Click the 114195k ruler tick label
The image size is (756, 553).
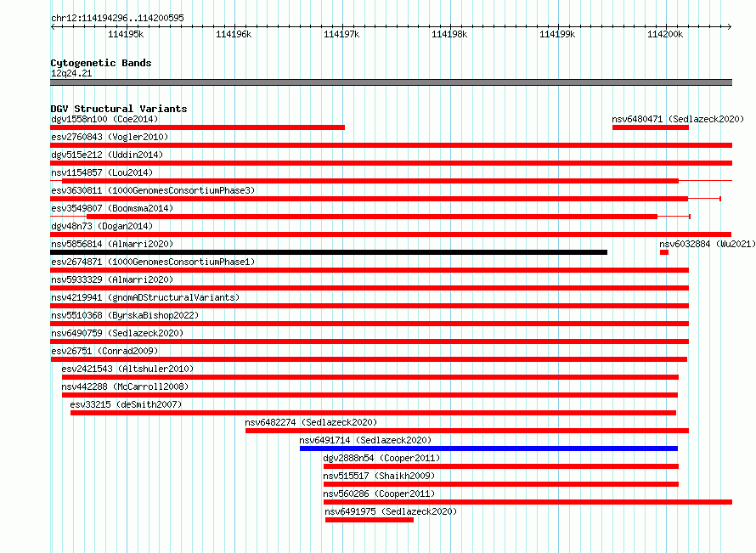click(126, 34)
